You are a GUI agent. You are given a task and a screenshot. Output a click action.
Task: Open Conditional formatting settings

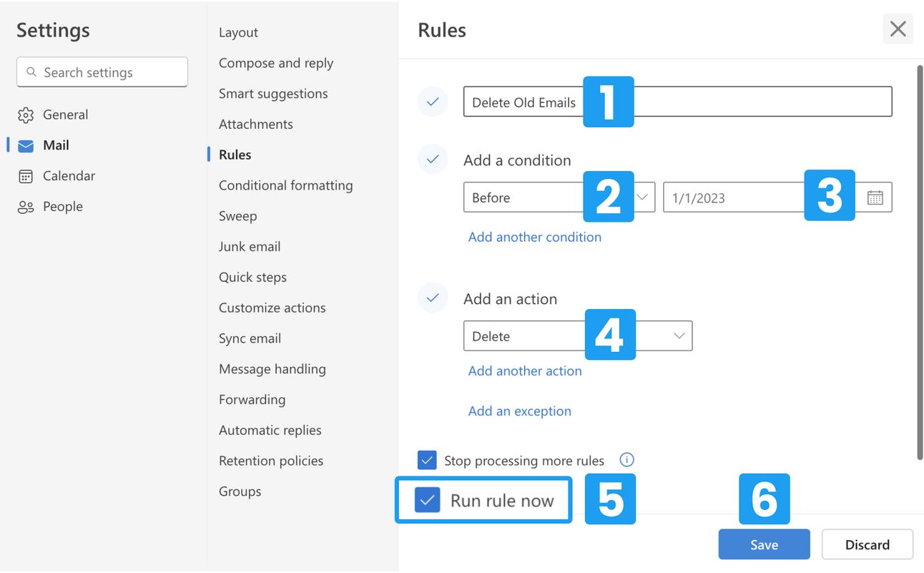pyautogui.click(x=285, y=185)
